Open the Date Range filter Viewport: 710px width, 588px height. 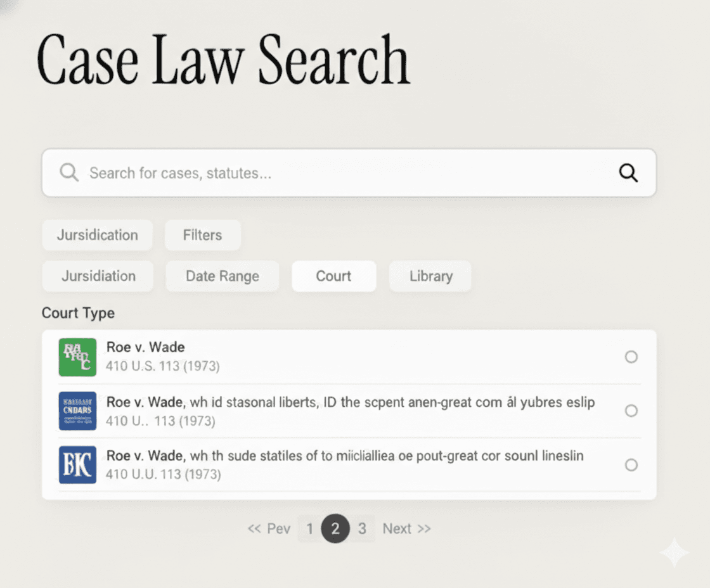tap(222, 276)
